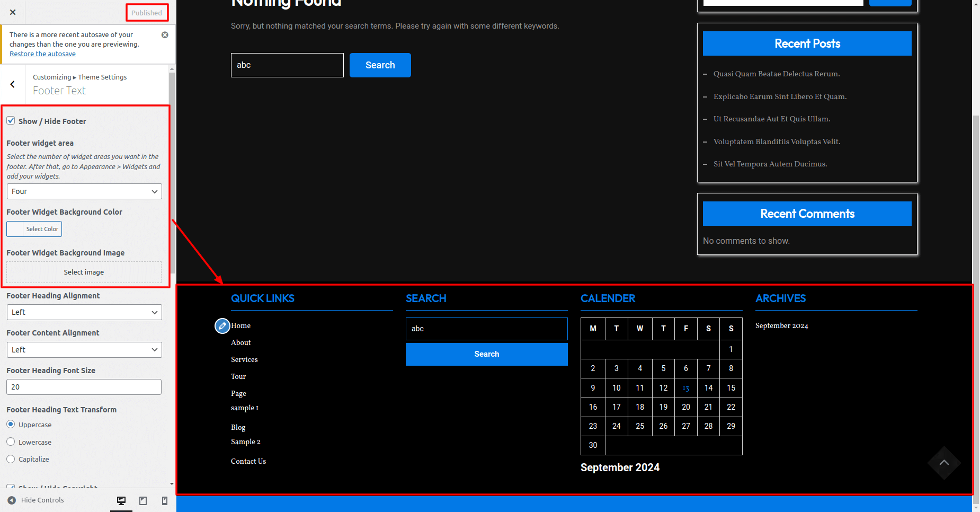Open the Contact Us footer menu item
The width and height of the screenshot is (980, 512).
pyautogui.click(x=248, y=461)
